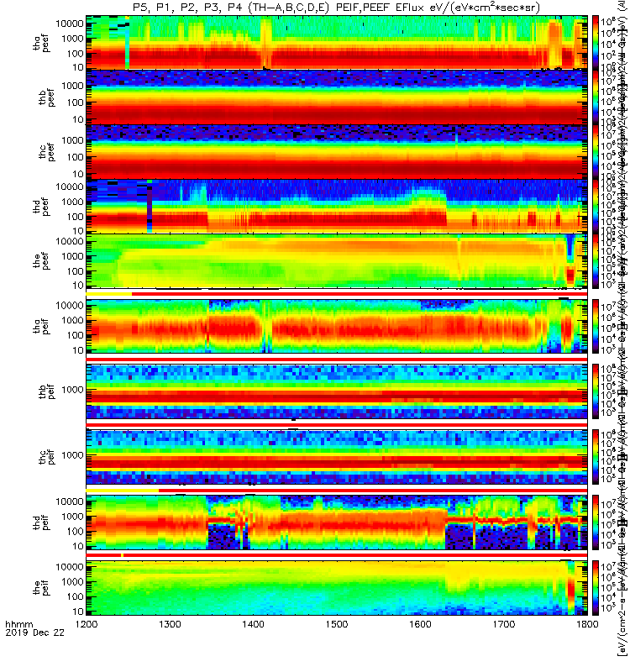Click the 1500 time axis label

tap(337, 624)
